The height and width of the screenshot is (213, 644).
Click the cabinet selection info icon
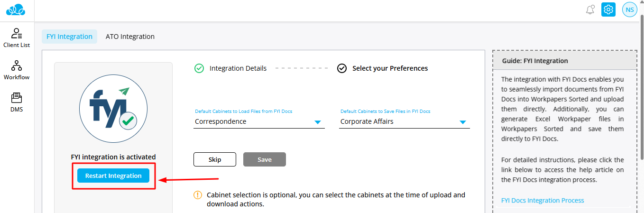pos(197,195)
